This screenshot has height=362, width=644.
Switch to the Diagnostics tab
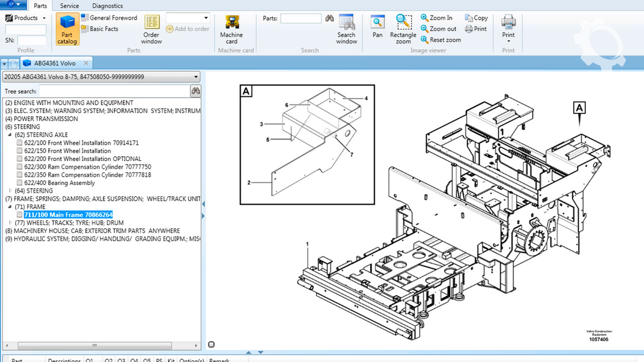coord(107,6)
